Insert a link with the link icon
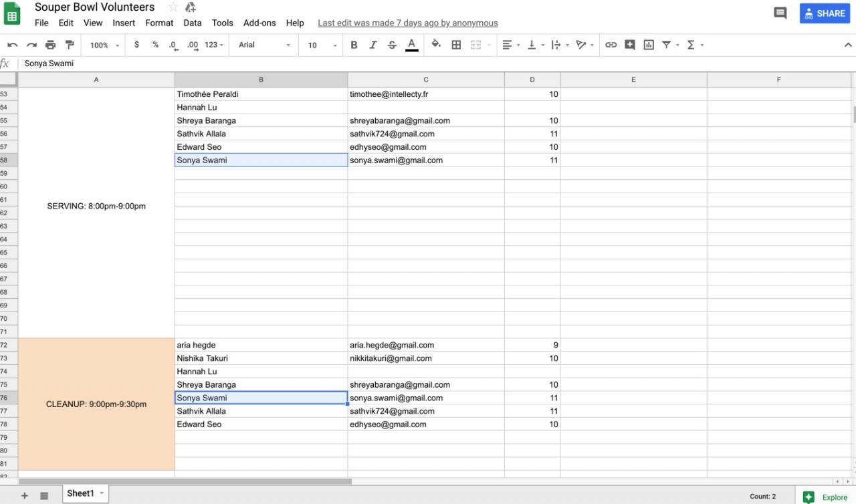The image size is (856, 504). (611, 45)
